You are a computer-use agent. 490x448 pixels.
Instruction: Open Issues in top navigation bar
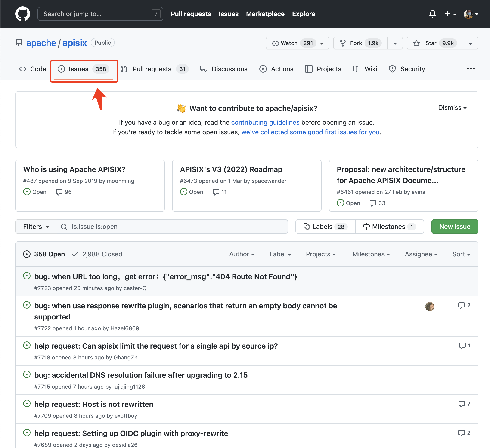[x=229, y=14]
